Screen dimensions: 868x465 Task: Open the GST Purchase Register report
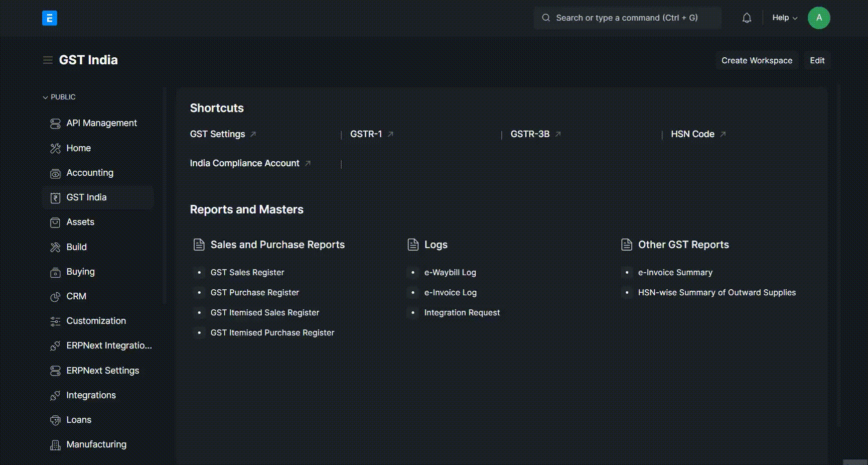(255, 292)
